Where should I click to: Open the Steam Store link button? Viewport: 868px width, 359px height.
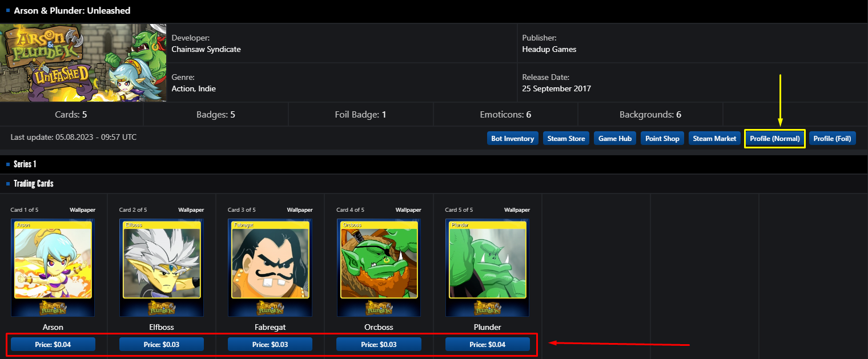[566, 138]
